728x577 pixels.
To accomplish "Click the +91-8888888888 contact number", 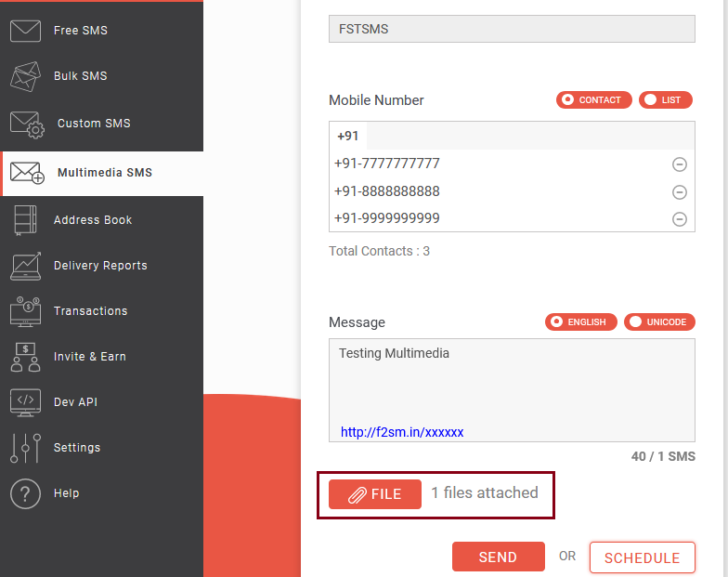I will coord(386,191).
